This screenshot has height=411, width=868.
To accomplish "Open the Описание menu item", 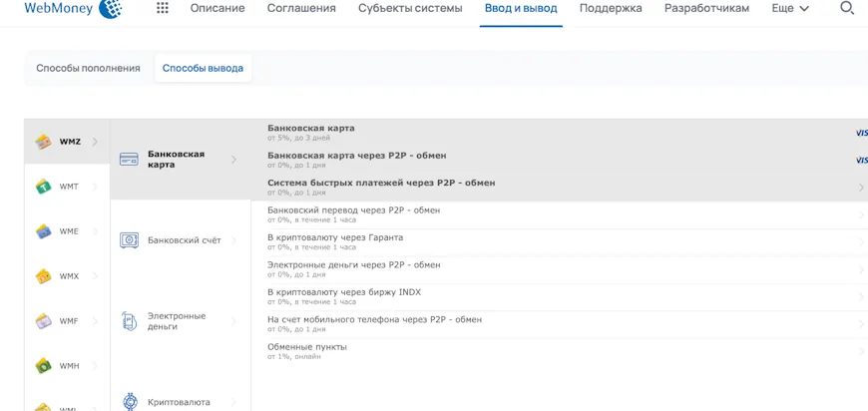I will pyautogui.click(x=217, y=8).
